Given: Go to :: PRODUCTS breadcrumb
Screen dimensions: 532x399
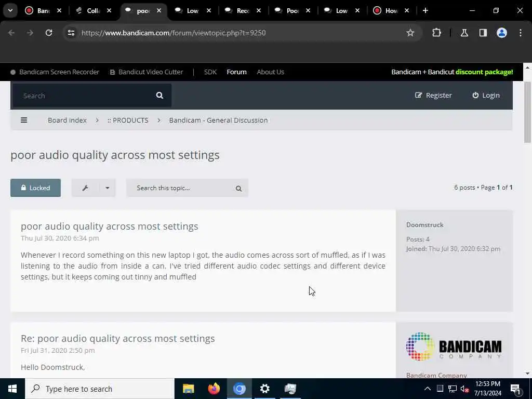Looking at the screenshot, I should pyautogui.click(x=128, y=120).
